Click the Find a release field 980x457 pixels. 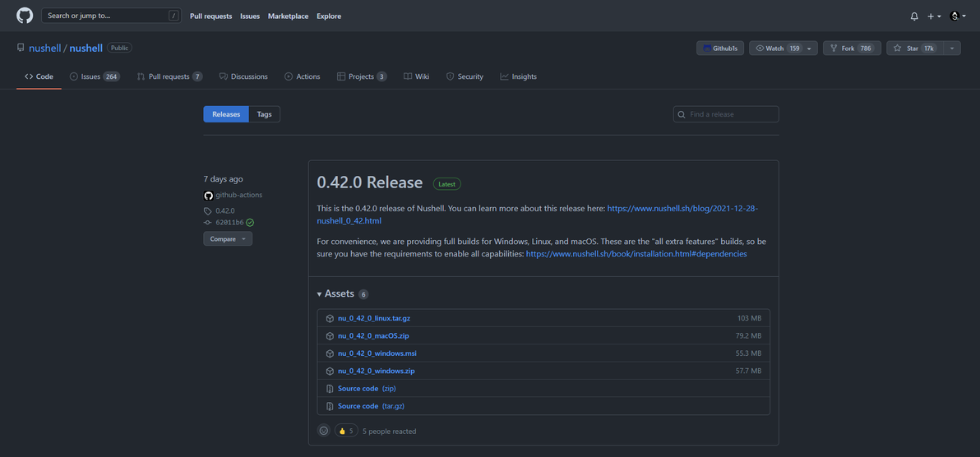732,114
